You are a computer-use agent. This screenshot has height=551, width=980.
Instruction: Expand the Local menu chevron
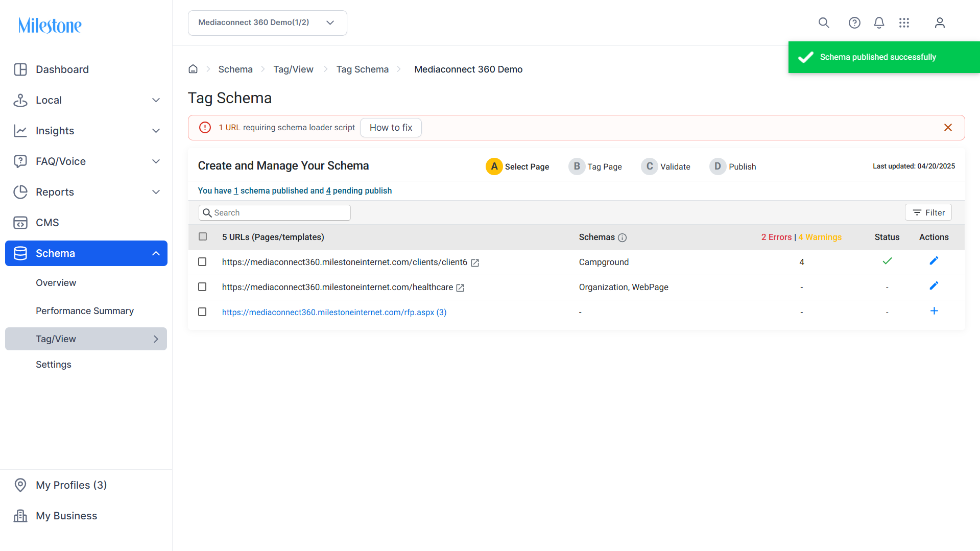click(156, 100)
